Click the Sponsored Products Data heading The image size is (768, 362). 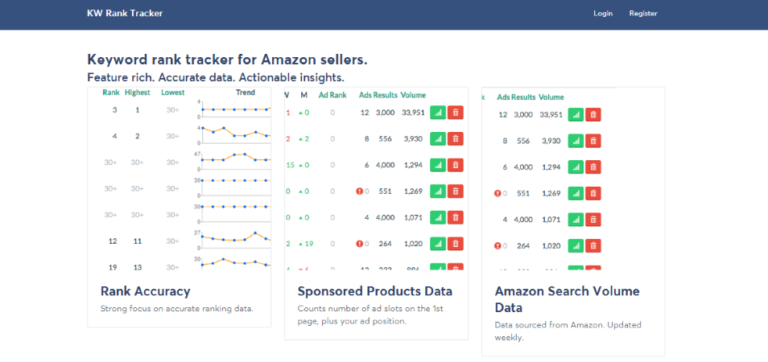375,291
